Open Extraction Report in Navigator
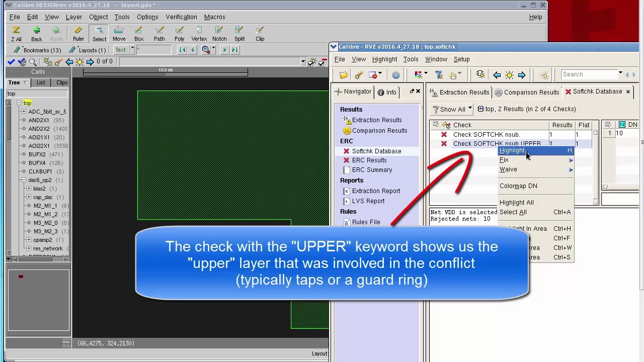 click(x=376, y=191)
